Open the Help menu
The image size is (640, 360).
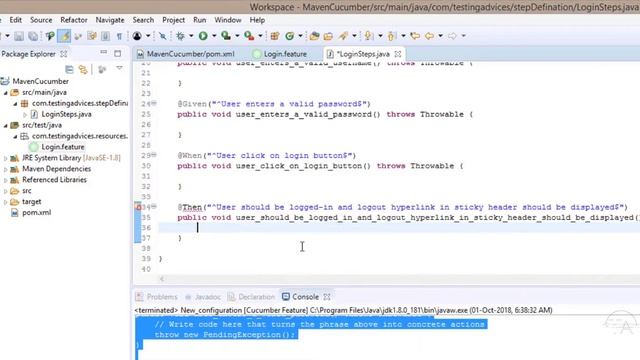click(257, 20)
